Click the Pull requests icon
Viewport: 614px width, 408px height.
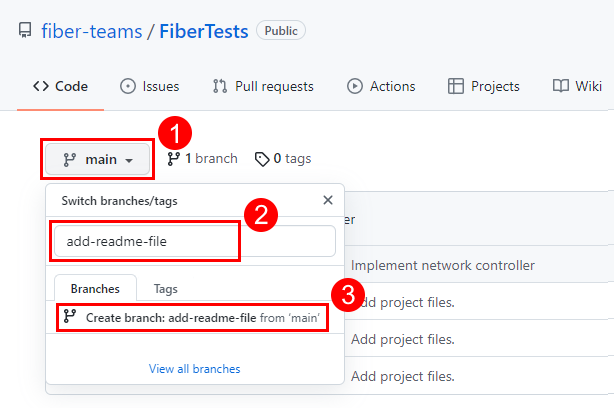point(220,87)
